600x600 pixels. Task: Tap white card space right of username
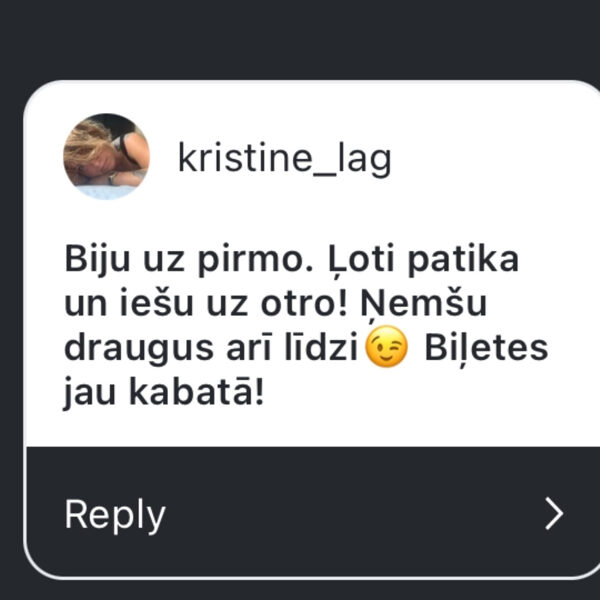[494, 159]
